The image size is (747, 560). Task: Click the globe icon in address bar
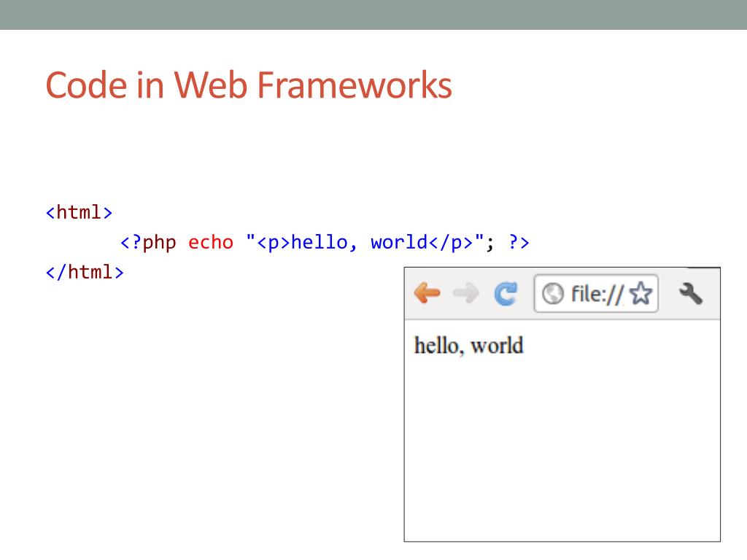pyautogui.click(x=553, y=293)
